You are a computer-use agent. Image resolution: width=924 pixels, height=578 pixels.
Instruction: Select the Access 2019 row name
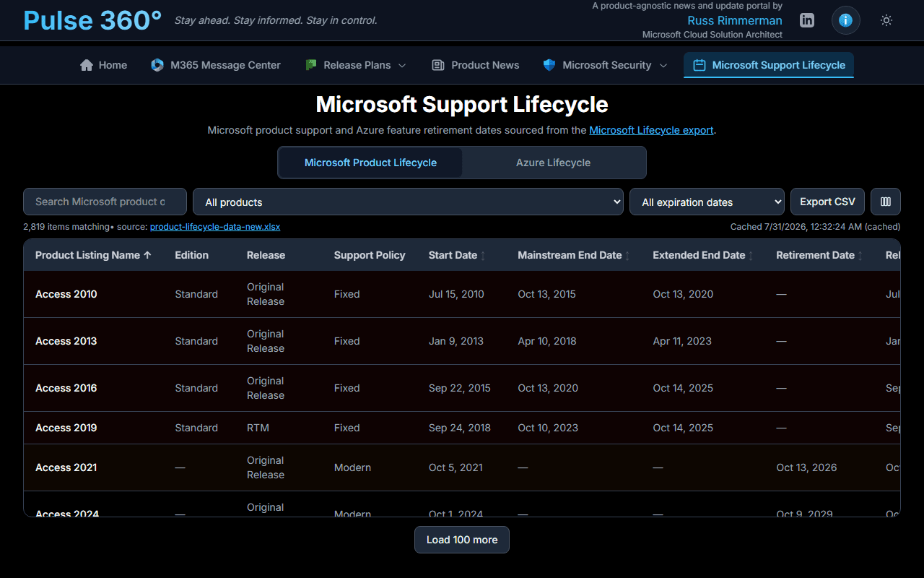(x=66, y=428)
